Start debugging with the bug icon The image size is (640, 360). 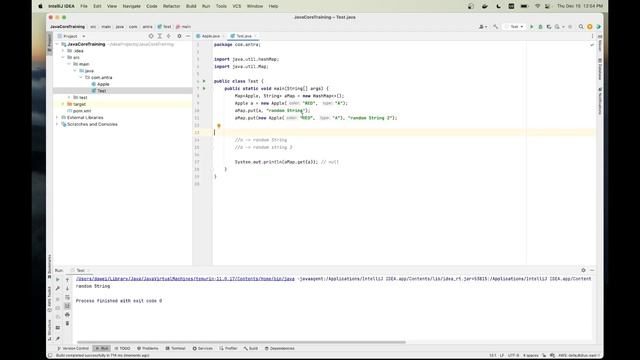click(540, 27)
